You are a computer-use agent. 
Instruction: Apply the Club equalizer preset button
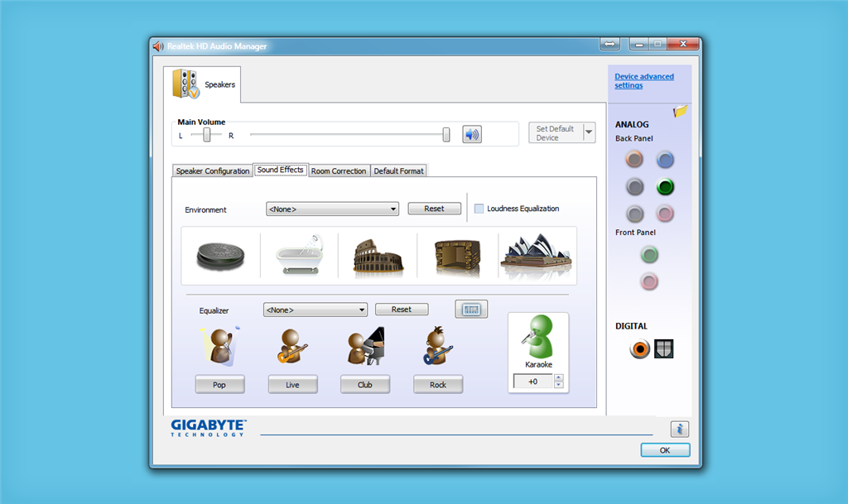coord(365,385)
